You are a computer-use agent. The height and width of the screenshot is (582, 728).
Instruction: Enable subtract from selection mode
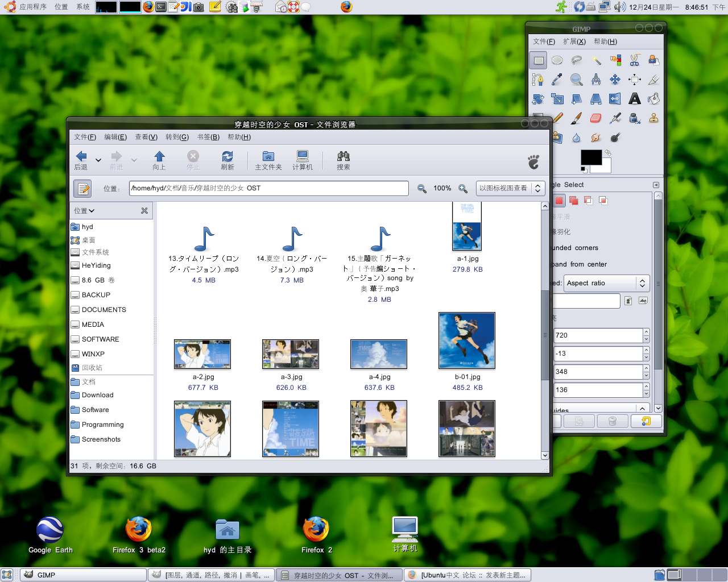click(589, 201)
